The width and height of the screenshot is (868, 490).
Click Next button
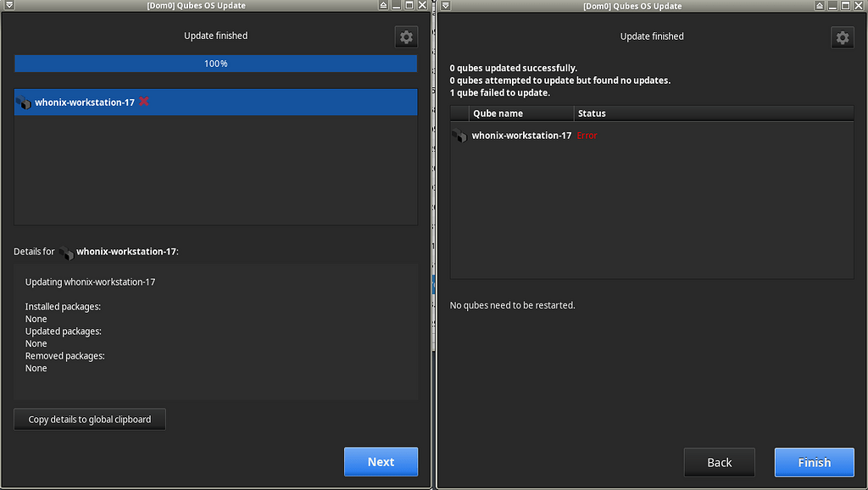coord(381,462)
